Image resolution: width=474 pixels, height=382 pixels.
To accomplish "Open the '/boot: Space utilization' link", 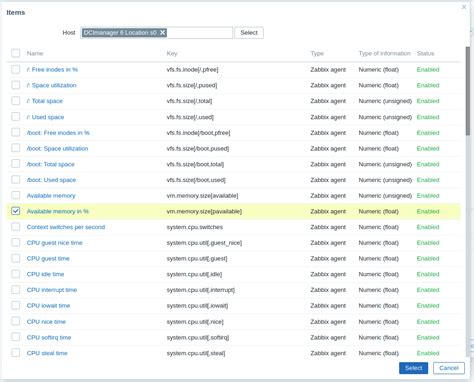I will click(57, 148).
